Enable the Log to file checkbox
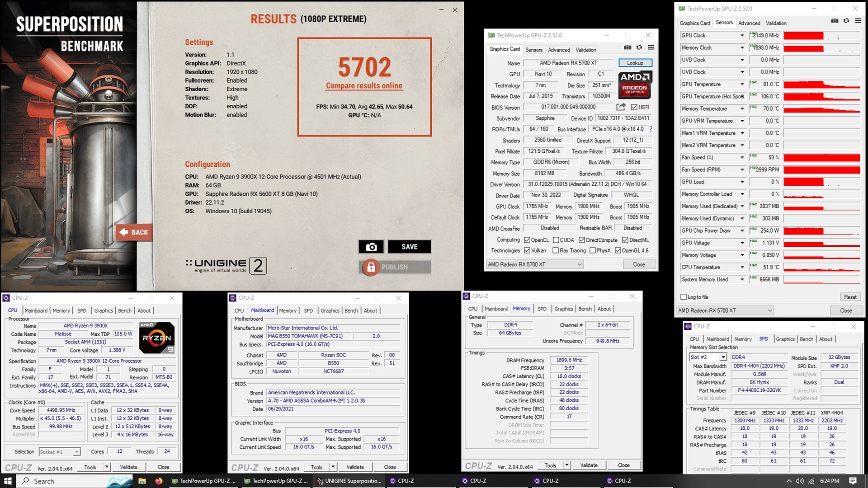This screenshot has height=488, width=868. tap(684, 297)
